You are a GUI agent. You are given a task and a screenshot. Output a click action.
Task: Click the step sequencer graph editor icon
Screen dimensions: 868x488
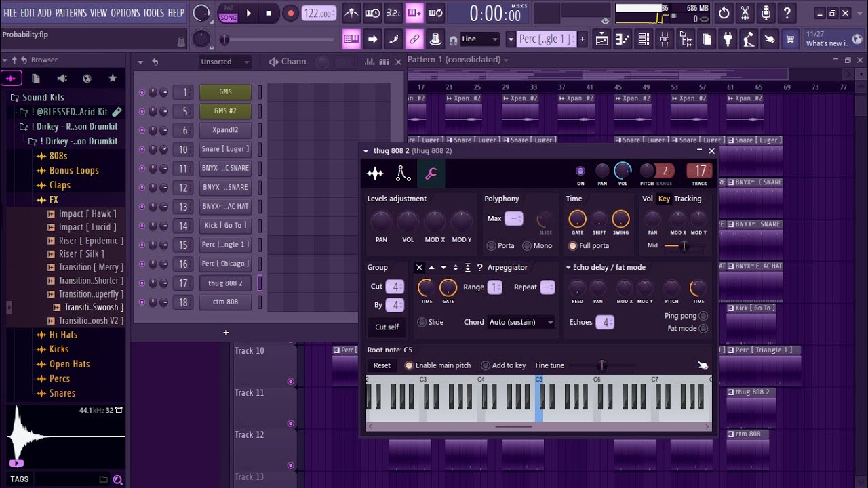tap(370, 62)
